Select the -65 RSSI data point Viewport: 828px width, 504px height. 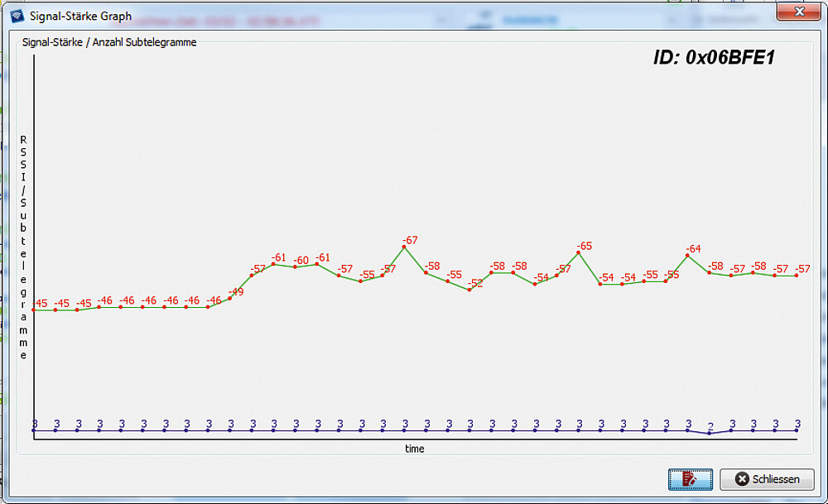tap(579, 253)
